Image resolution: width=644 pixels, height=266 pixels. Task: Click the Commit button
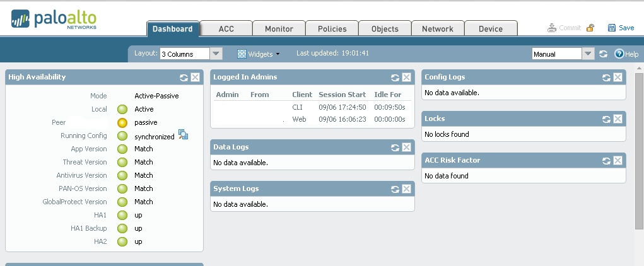click(x=565, y=28)
